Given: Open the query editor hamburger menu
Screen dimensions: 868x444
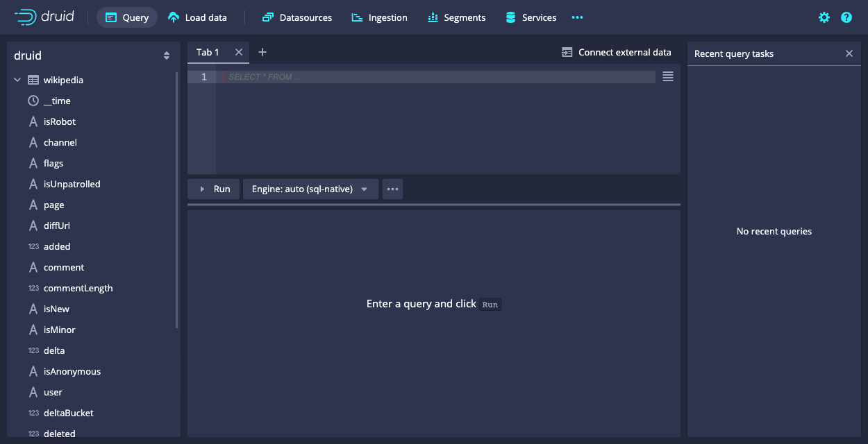Looking at the screenshot, I should click(x=667, y=76).
